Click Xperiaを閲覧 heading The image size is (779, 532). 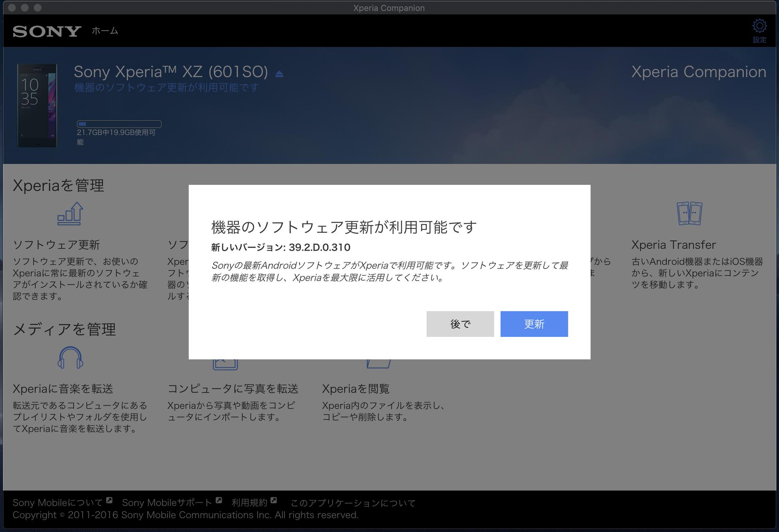click(x=356, y=389)
